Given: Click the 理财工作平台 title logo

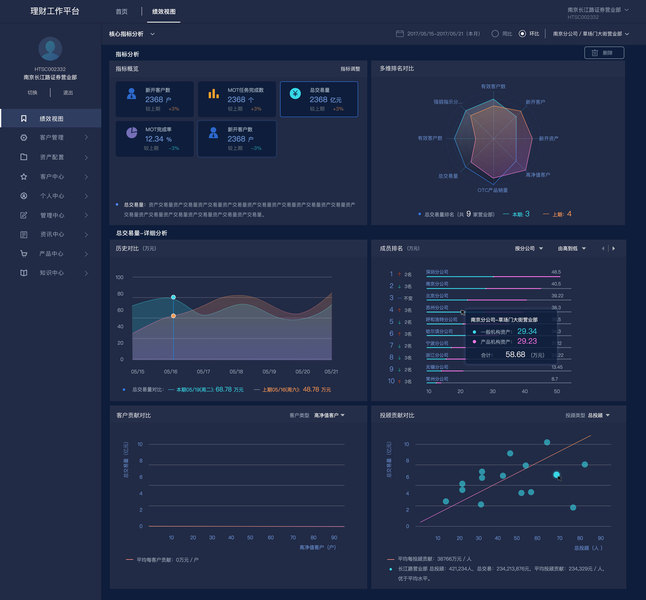Looking at the screenshot, I should [x=55, y=12].
